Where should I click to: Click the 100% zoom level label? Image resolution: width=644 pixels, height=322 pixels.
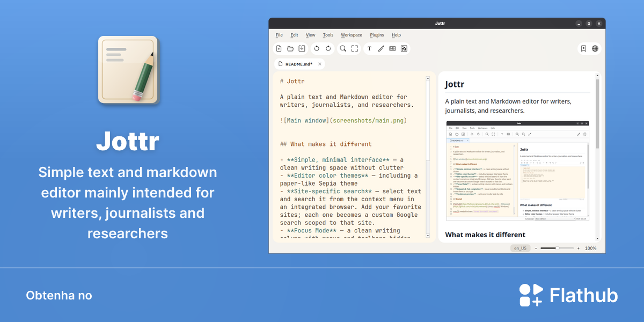590,248
